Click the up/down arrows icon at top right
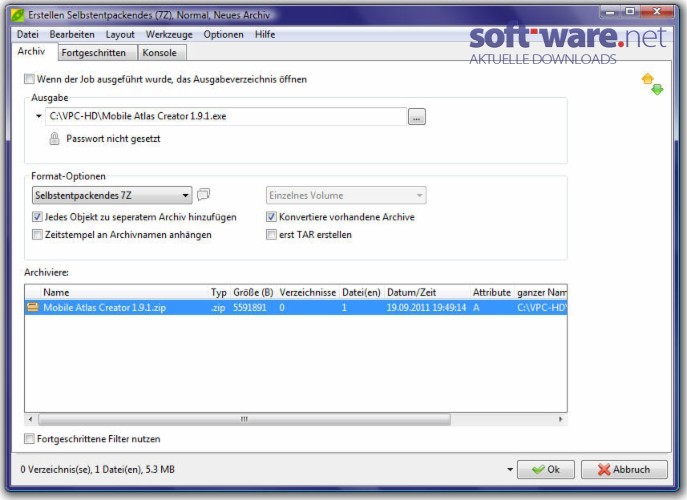Viewport: 687px width, 500px height. (x=652, y=84)
